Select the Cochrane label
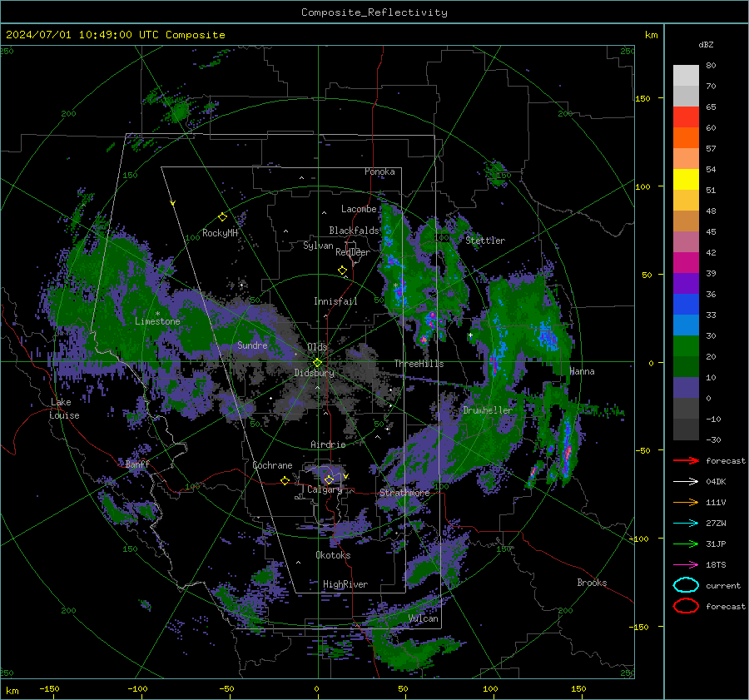This screenshot has width=749, height=700. [272, 465]
